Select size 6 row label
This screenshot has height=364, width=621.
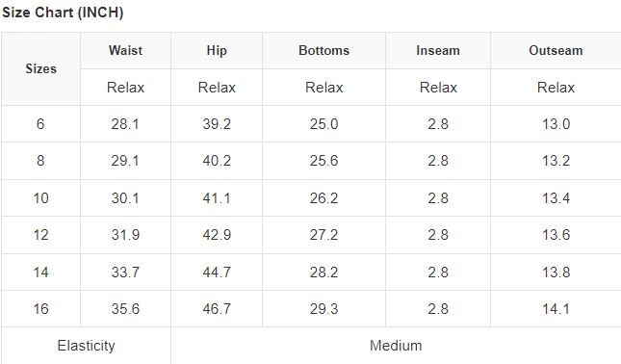click(40, 124)
